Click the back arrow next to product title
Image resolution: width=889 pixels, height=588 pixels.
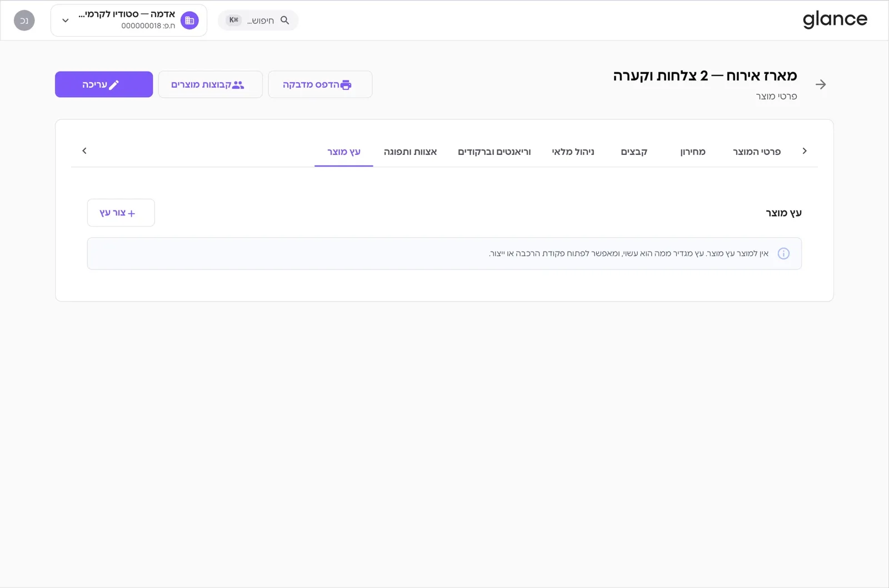tap(821, 84)
